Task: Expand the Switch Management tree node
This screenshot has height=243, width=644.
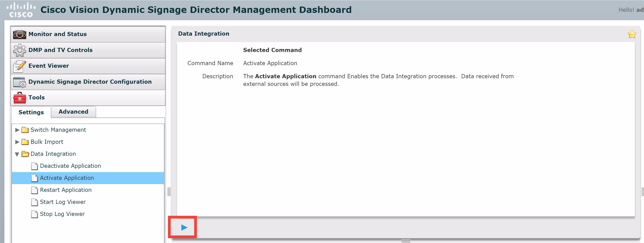Action: click(17, 130)
